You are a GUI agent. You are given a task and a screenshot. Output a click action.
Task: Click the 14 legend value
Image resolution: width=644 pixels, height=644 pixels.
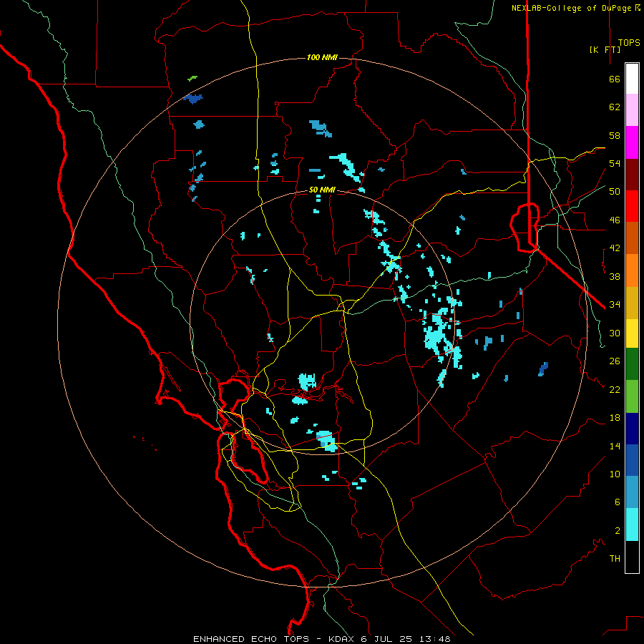pyautogui.click(x=615, y=446)
